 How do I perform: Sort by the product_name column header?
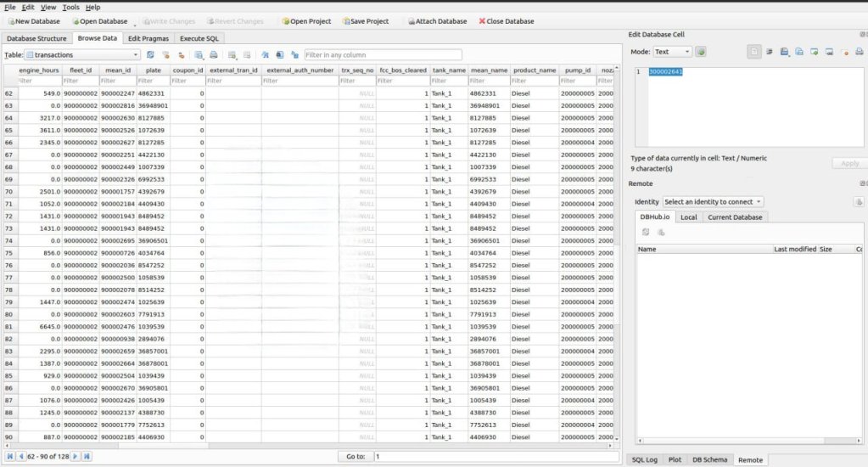(x=535, y=70)
